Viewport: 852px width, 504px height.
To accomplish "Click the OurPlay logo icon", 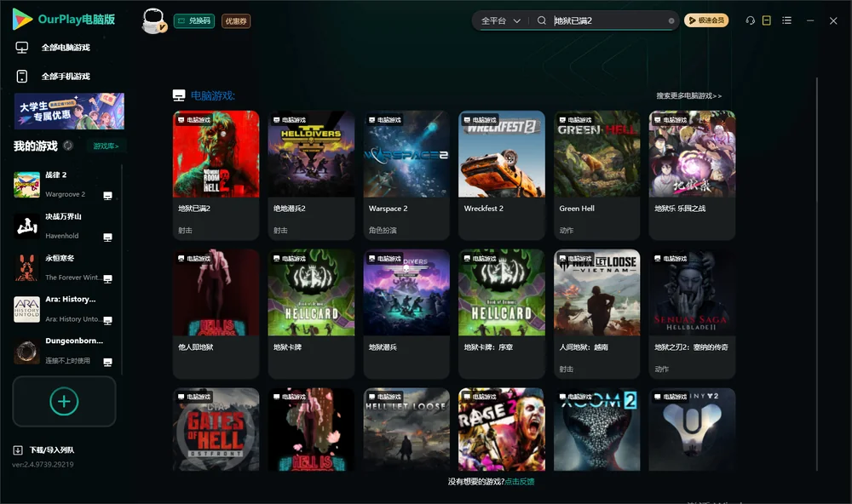I will pyautogui.click(x=22, y=19).
